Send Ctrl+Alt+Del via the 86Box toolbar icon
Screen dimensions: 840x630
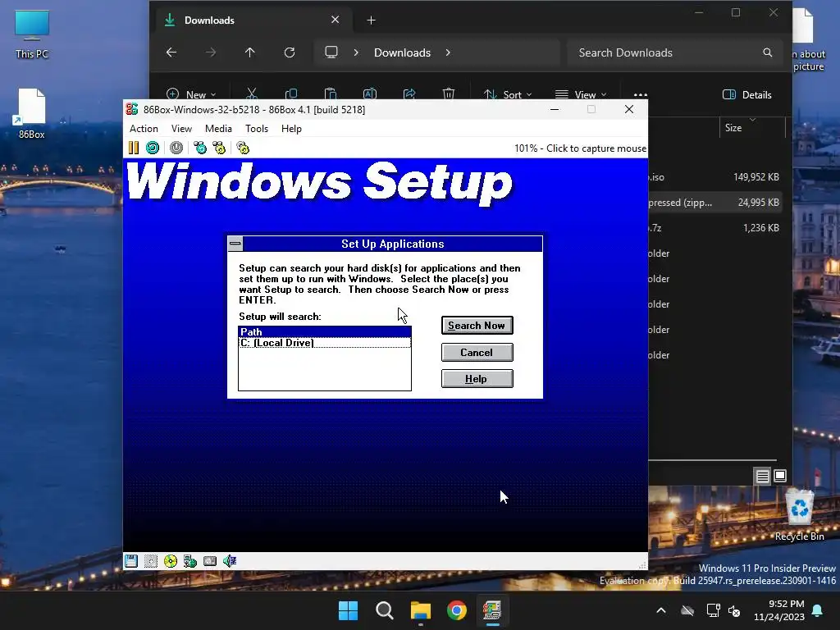coord(200,148)
